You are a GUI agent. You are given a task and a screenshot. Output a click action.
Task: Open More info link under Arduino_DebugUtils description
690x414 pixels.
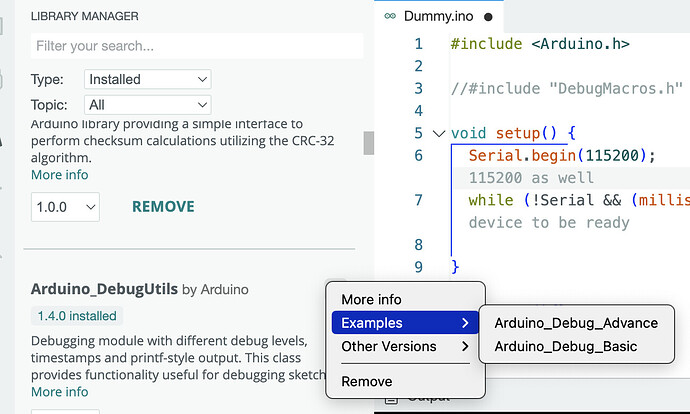pos(59,392)
